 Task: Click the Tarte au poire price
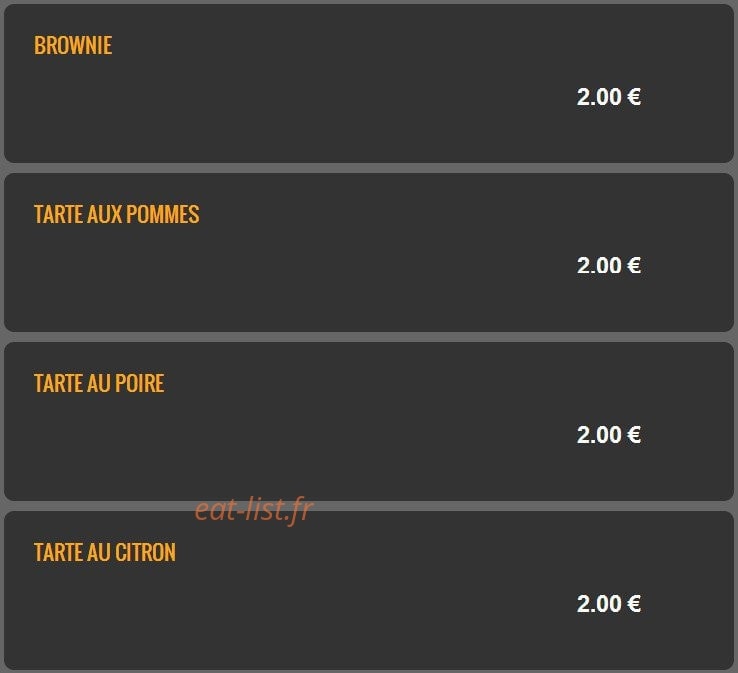coord(609,434)
